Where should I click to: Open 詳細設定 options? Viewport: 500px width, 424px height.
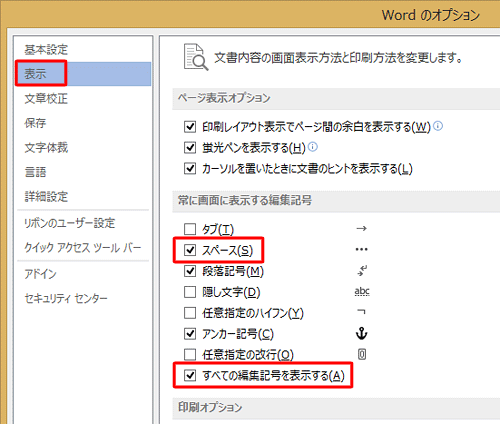pos(46,197)
